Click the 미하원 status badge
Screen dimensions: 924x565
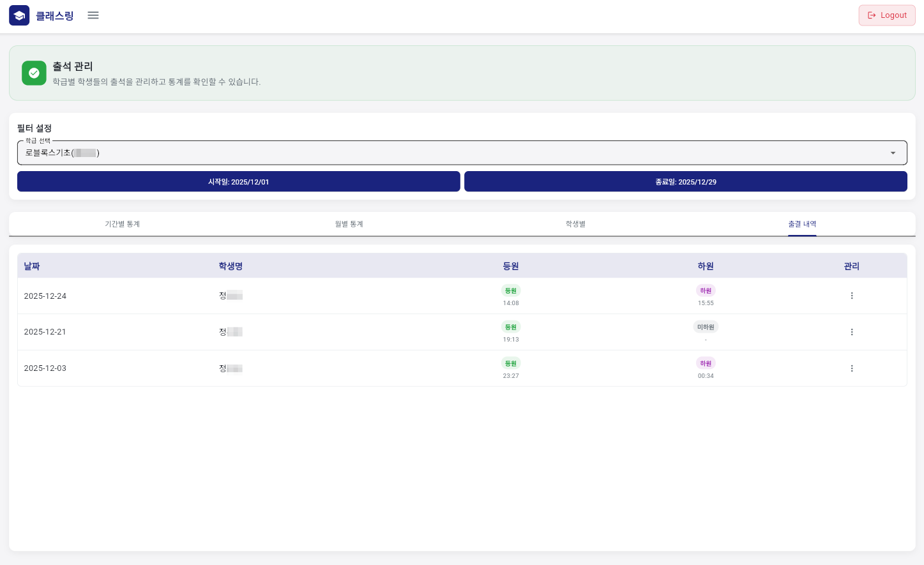point(706,327)
